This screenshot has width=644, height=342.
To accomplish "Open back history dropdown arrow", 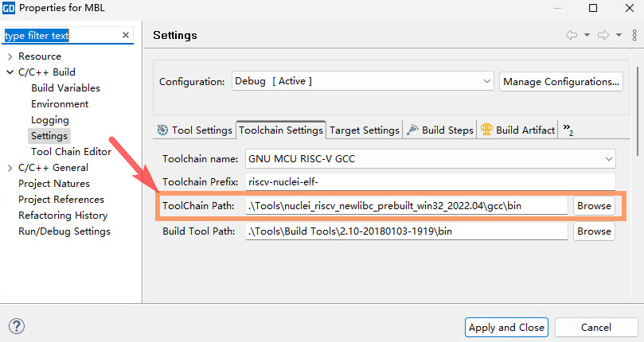I will click(587, 36).
